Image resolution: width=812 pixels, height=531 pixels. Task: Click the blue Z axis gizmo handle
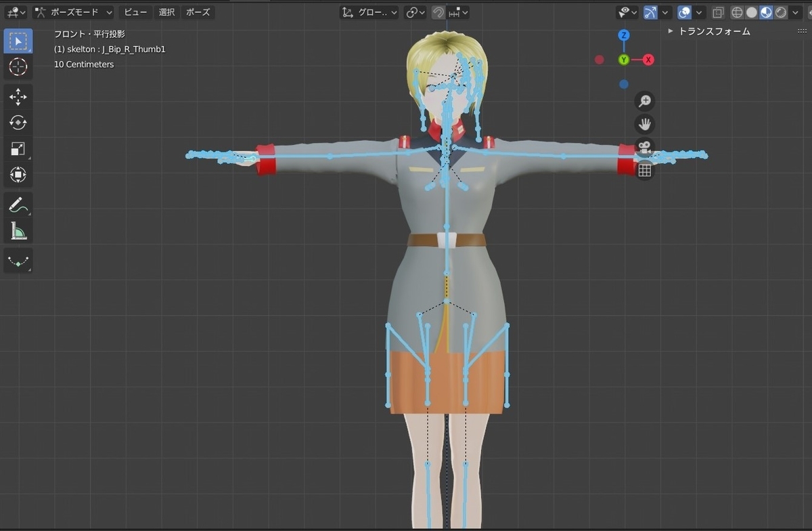[x=624, y=35]
